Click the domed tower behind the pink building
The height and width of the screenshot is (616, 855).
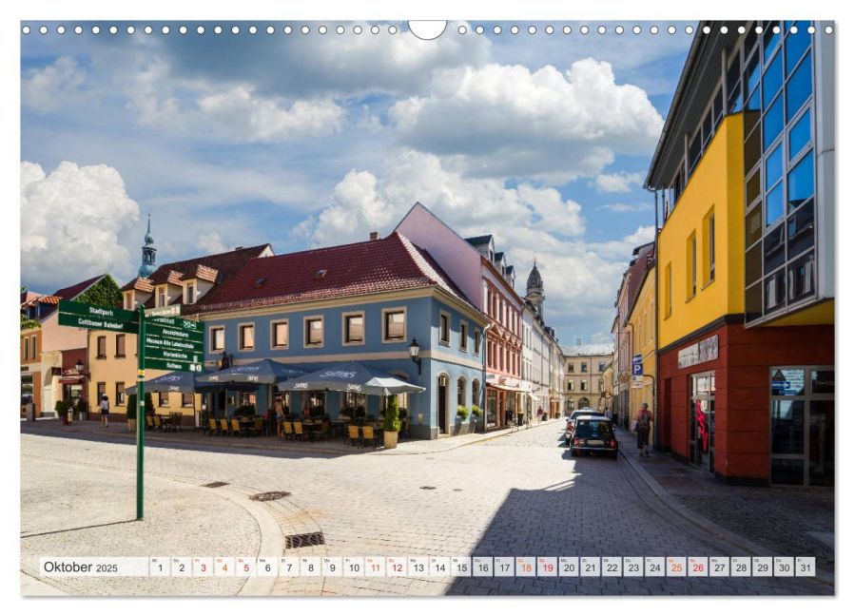click(x=534, y=282)
